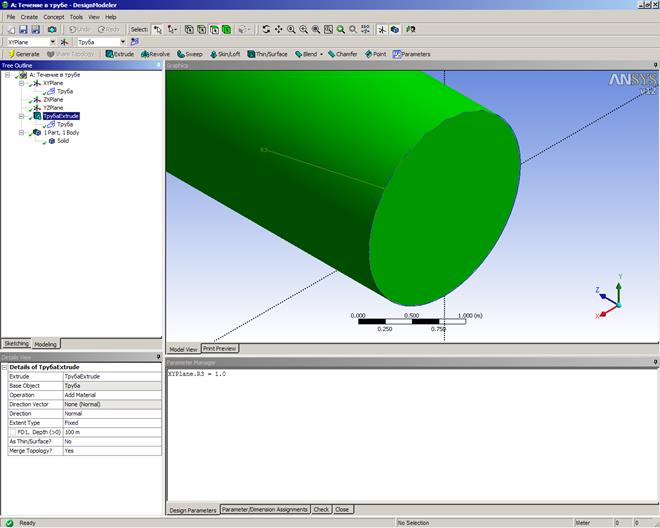Click the Generate lightning icon

(x=11, y=54)
